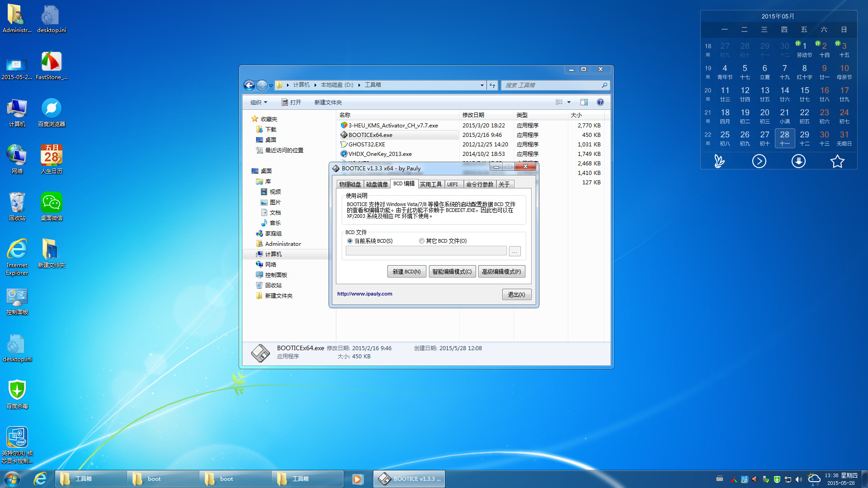Viewport: 868px width, 488px height.
Task: Switch to the 命令行参数 tab
Action: click(x=480, y=184)
